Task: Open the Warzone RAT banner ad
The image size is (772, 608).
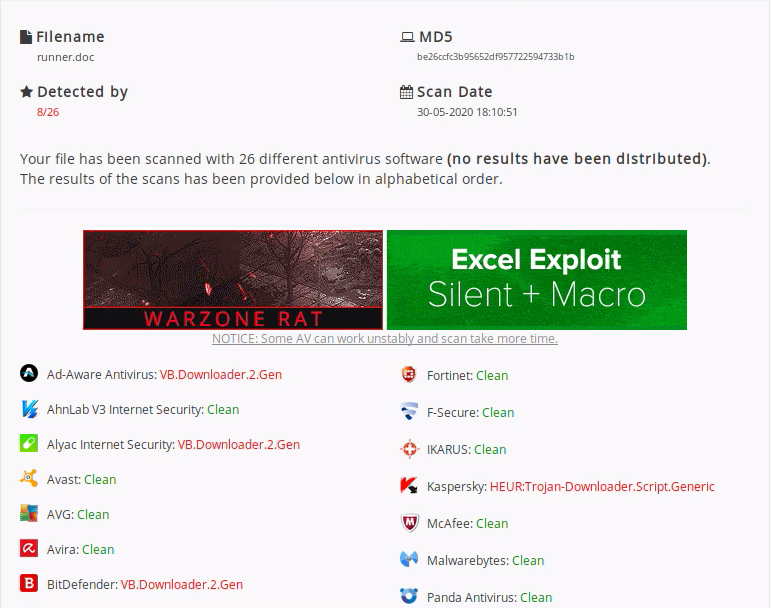Action: click(233, 280)
